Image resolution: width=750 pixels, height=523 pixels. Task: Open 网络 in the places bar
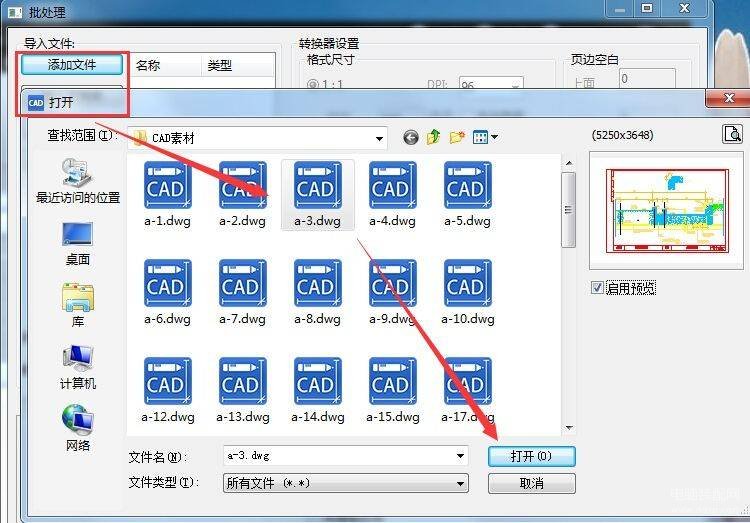tap(77, 429)
